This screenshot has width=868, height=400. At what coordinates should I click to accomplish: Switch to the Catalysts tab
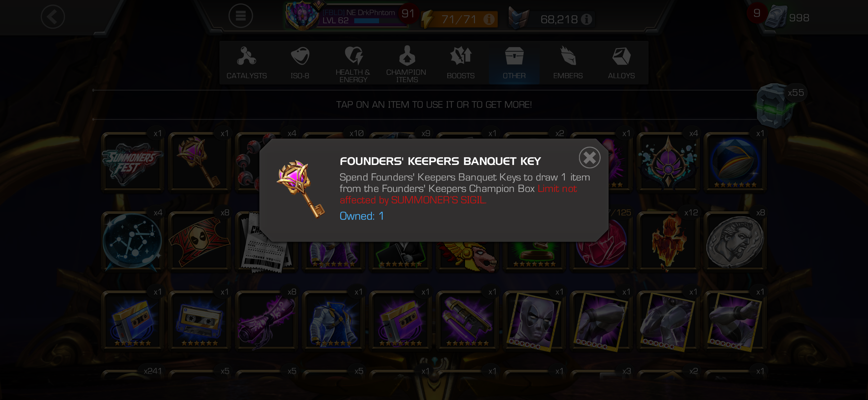click(246, 63)
